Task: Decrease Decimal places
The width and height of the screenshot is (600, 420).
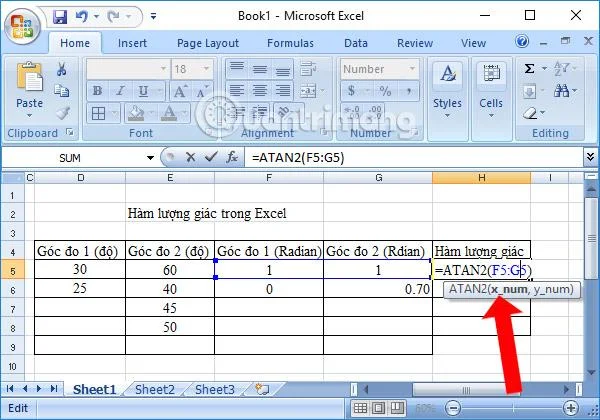Action: pyautogui.click(x=374, y=113)
